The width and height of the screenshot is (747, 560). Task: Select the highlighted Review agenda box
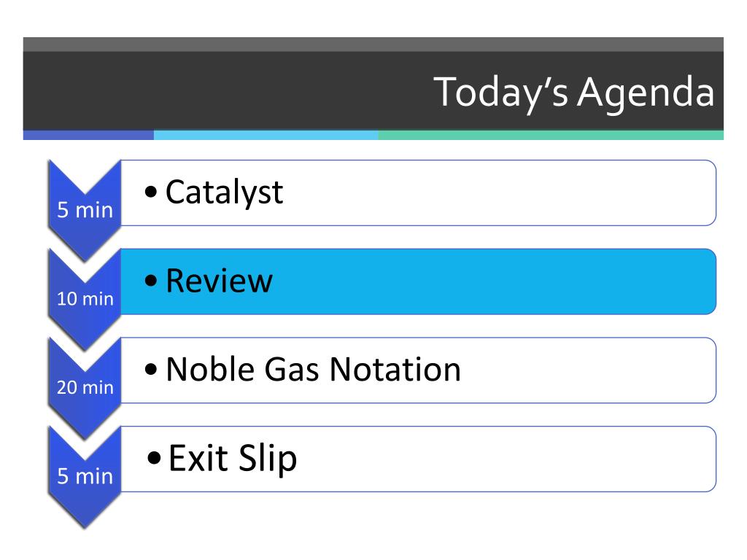pos(418,281)
